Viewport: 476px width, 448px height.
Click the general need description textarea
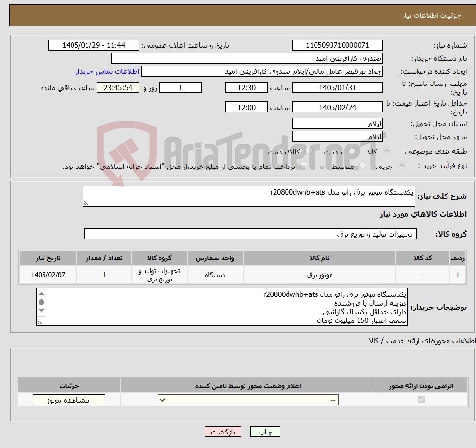click(x=248, y=196)
